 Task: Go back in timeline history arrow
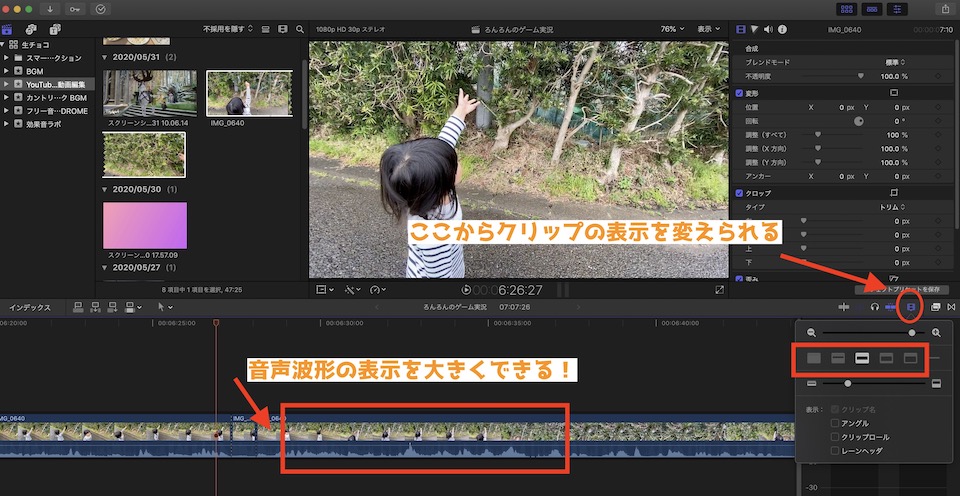click(x=377, y=307)
